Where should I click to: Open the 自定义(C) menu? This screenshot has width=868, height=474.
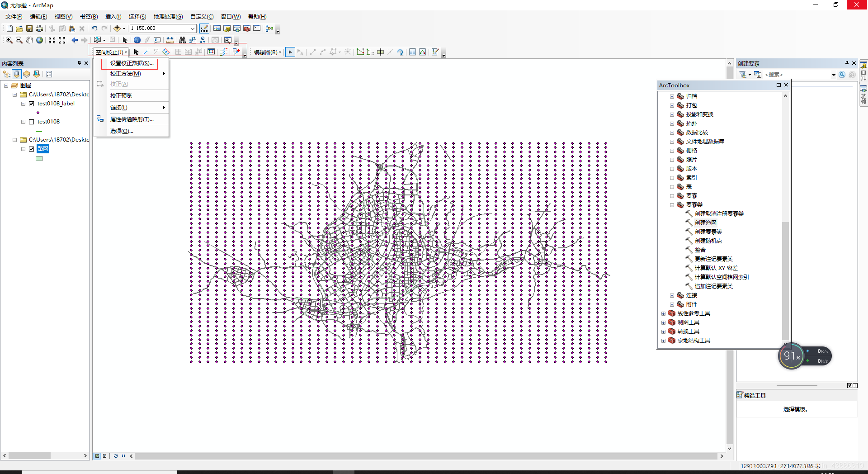[x=202, y=17]
